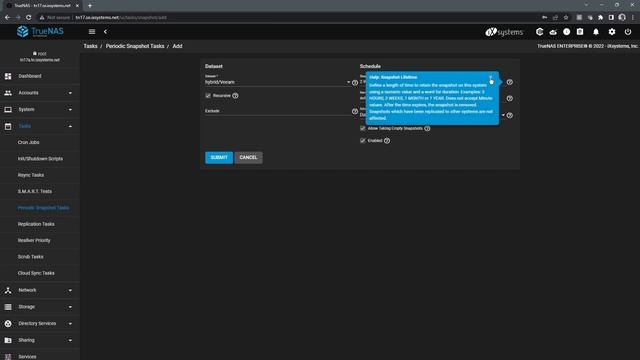Open the Dataset dropdown
This screenshot has height=360, width=640.
[278, 82]
